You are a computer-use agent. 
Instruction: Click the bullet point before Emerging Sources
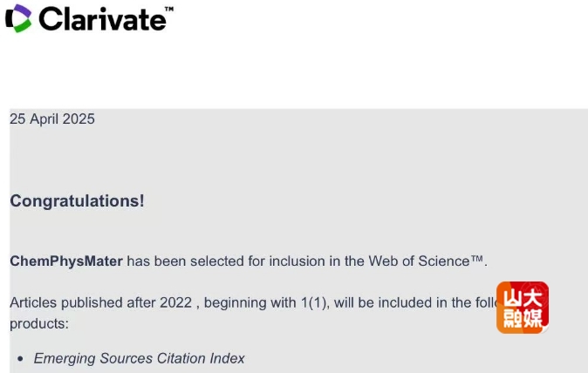pos(20,358)
